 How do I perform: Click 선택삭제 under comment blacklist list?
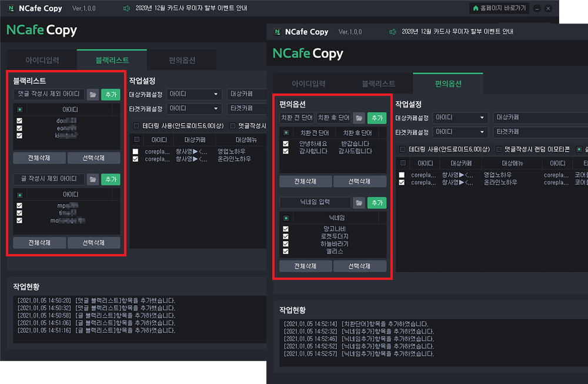click(x=93, y=158)
